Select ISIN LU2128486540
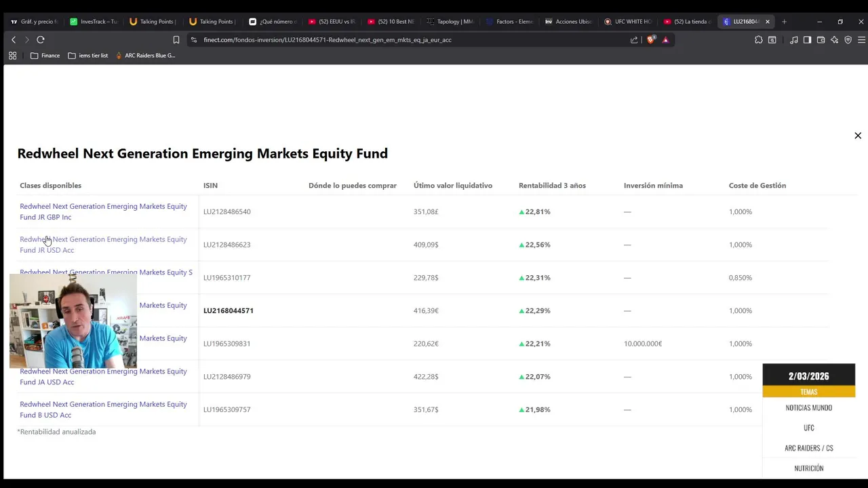 coord(227,212)
